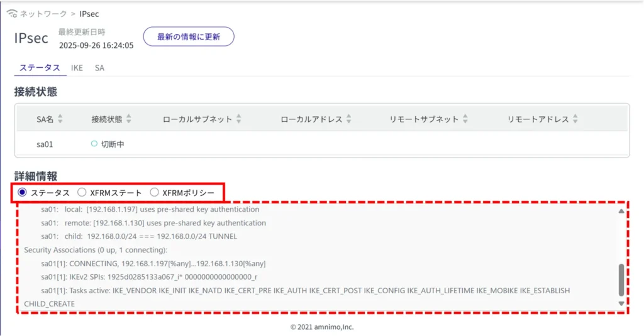This screenshot has height=336, width=644.
Task: Open the ステータス tab
Action: (40, 68)
